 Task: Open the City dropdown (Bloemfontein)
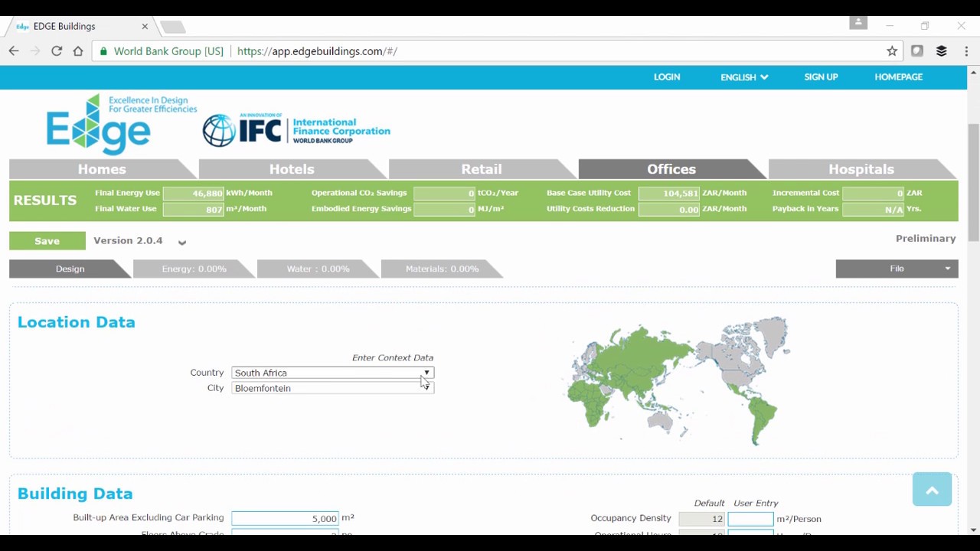[x=332, y=388]
